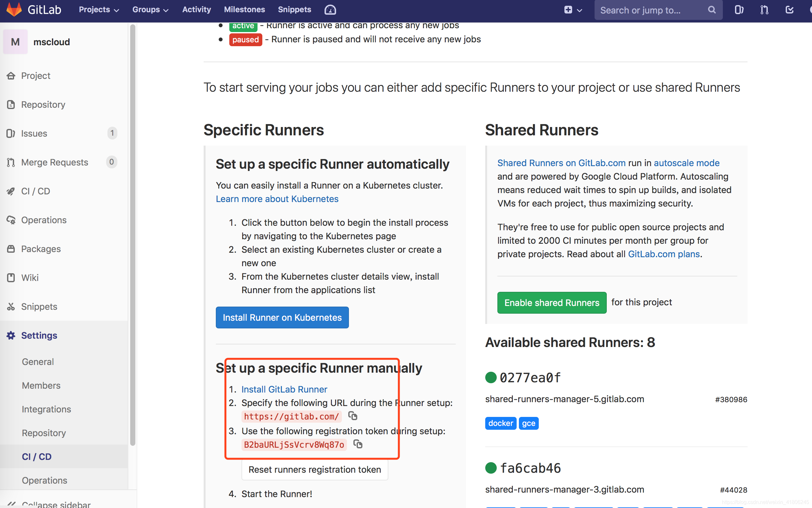The image size is (812, 508).
Task: Select Repository under Settings
Action: click(44, 433)
